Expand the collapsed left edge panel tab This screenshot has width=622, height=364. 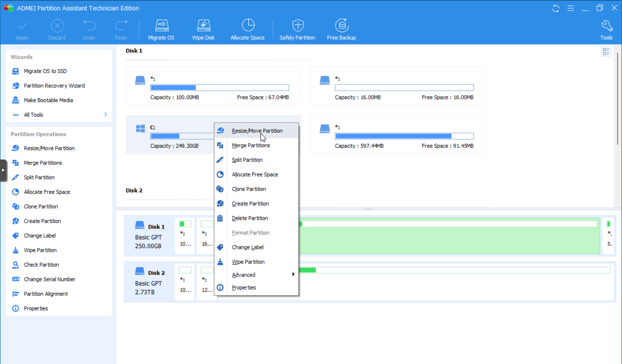point(3,170)
